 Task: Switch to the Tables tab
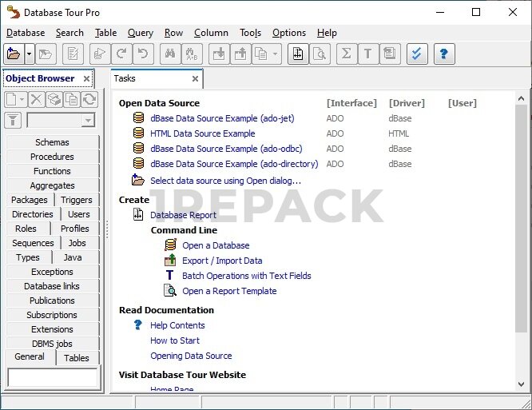77,358
